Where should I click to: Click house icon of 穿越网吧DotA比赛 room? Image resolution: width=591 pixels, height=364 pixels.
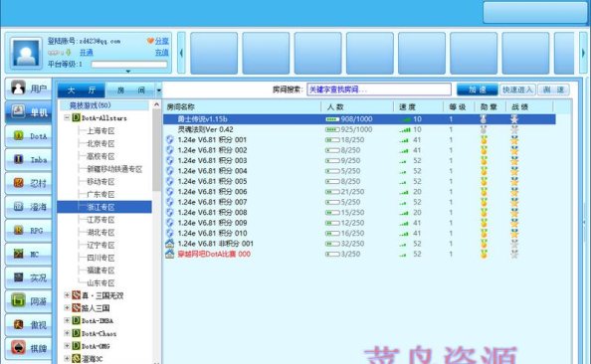169,254
